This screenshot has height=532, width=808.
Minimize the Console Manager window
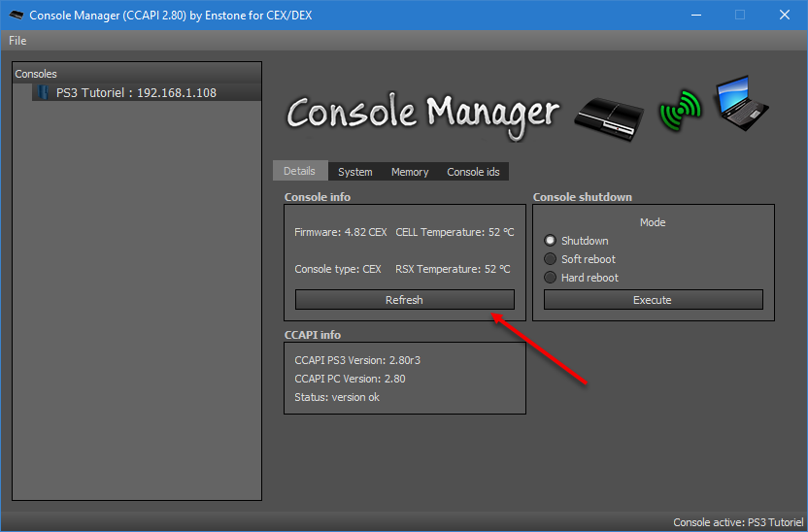tap(696, 15)
